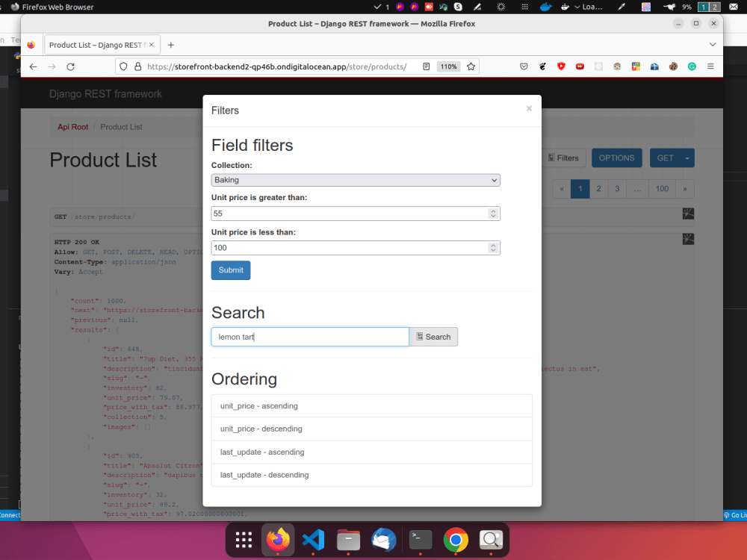Screen dimensions: 747x560
Task: Click the Firefox Web Browser top panel menu
Action: (52, 7)
